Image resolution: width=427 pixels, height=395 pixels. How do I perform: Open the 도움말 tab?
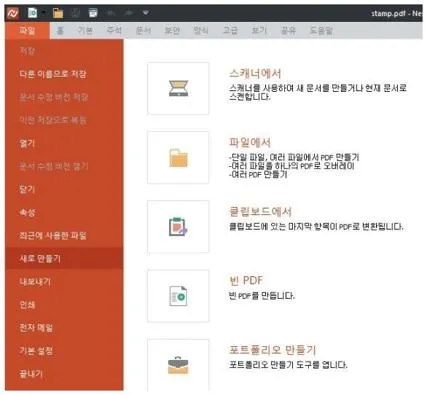pyautogui.click(x=321, y=31)
